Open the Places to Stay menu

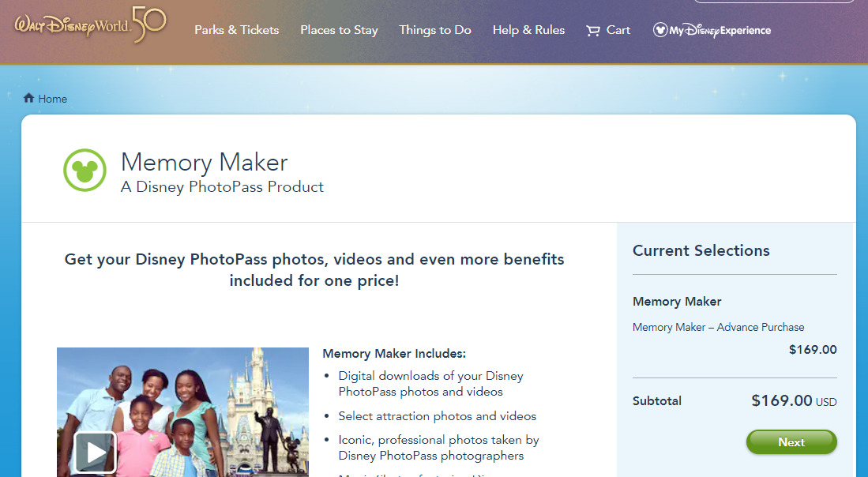339,30
